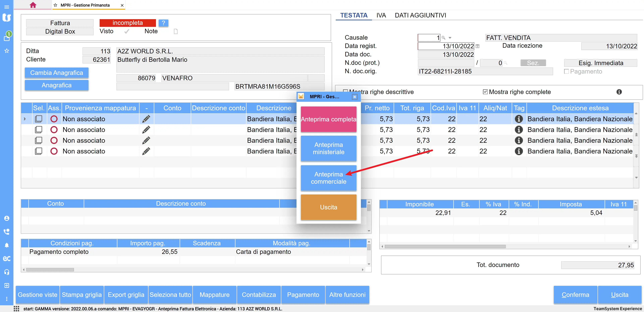644x312 pixels.
Task: Click the Note document icon
Action: click(x=175, y=31)
